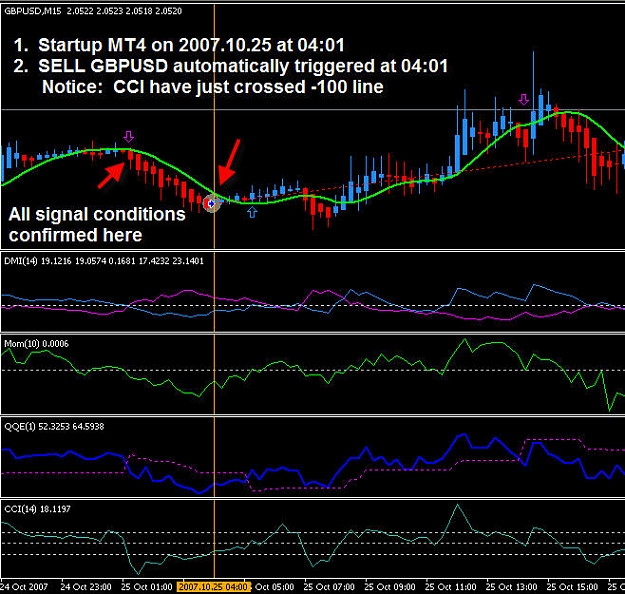
Task: Click the purple down-arrow signal near 25 Oct 13:00
Action: [524, 100]
